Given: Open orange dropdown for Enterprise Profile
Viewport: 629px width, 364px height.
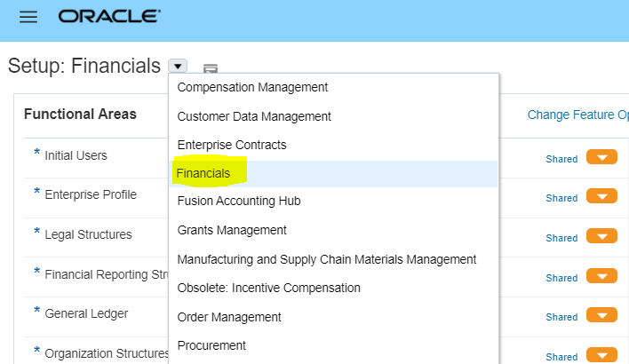Looking at the screenshot, I should tap(601, 196).
